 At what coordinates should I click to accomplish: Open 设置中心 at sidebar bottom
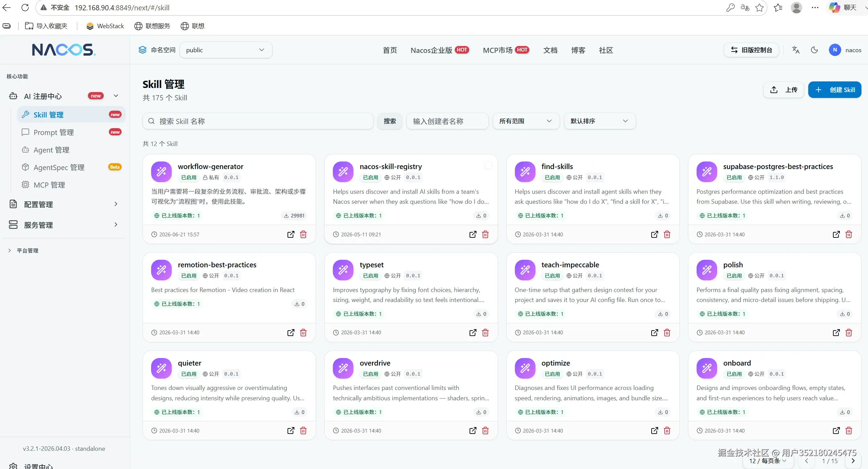point(31,466)
